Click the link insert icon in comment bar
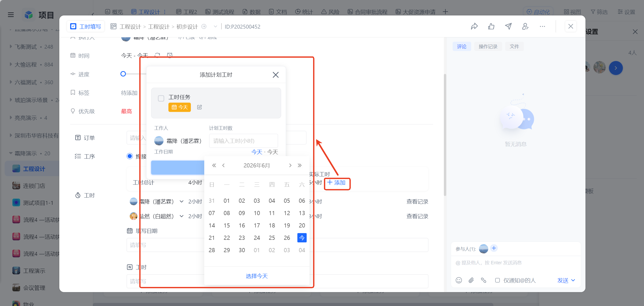 [x=484, y=280]
